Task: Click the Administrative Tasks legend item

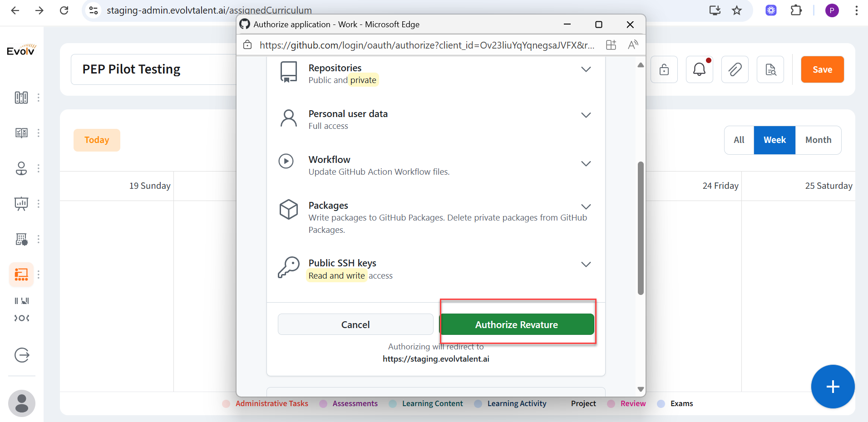Action: click(x=265, y=403)
